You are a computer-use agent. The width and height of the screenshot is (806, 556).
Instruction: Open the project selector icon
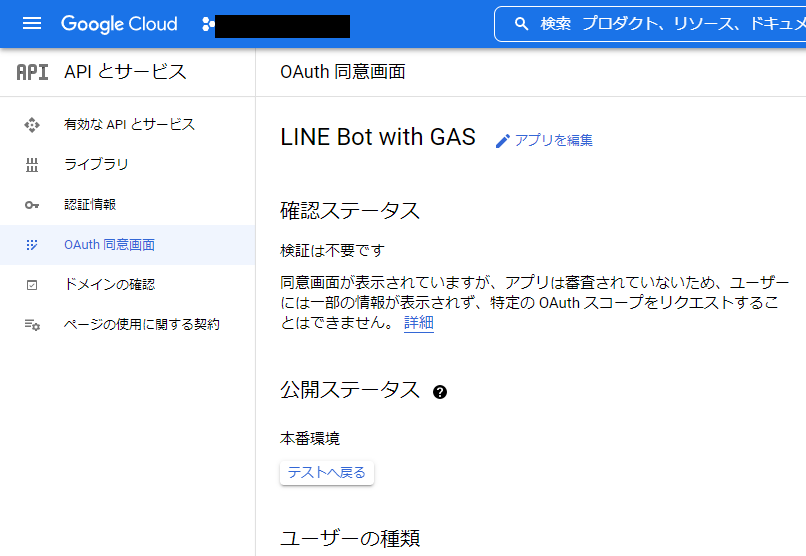[x=208, y=24]
